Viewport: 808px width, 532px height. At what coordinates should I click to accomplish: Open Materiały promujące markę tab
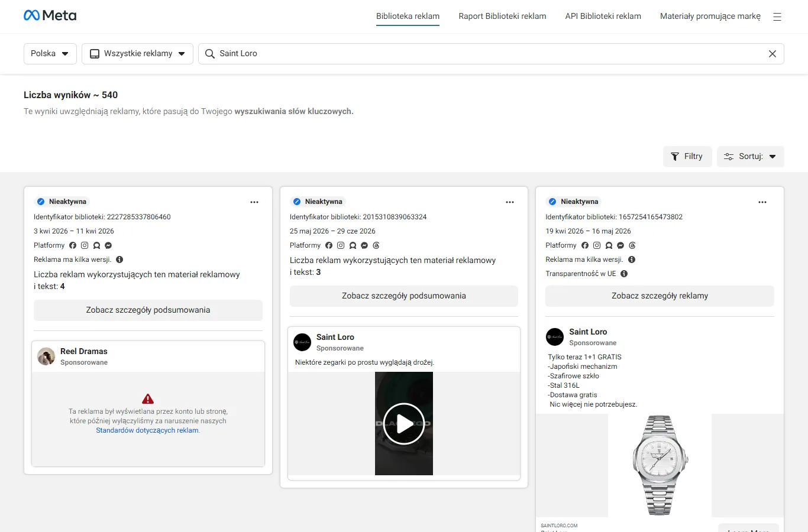(x=710, y=17)
